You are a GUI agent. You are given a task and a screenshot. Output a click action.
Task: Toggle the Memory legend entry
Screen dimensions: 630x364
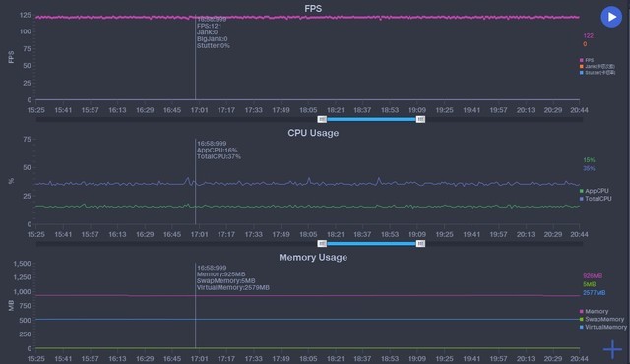[x=594, y=311]
